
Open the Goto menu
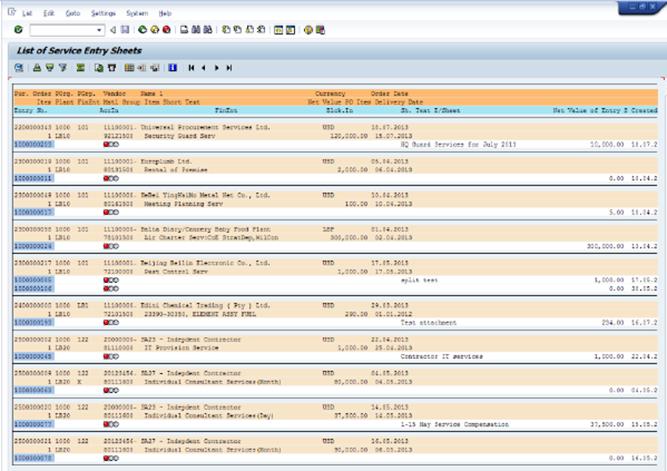pos(74,14)
